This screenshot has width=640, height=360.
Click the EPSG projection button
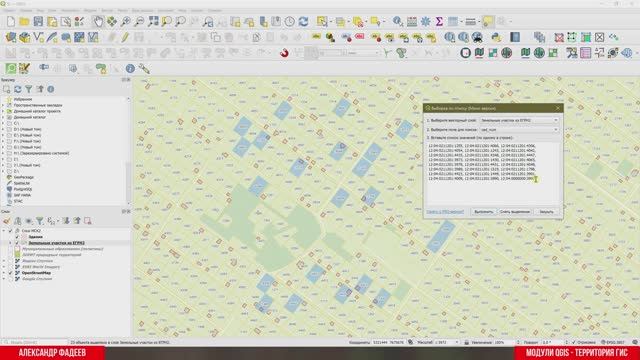tap(613, 342)
